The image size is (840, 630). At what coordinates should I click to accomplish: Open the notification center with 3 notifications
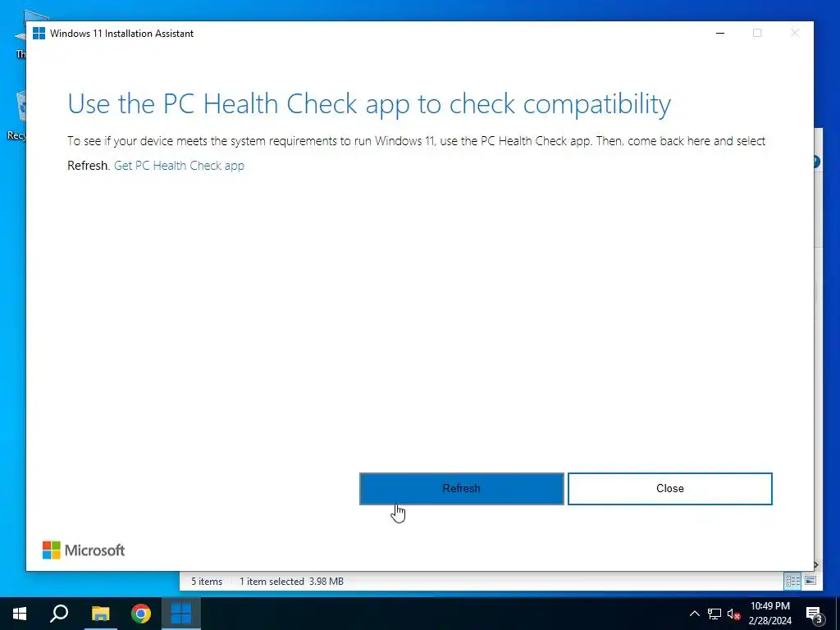coord(815,614)
